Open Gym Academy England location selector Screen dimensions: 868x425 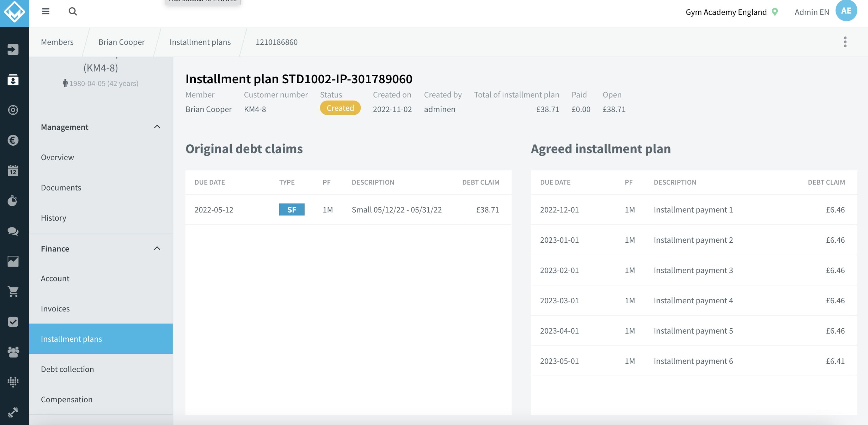pos(732,12)
